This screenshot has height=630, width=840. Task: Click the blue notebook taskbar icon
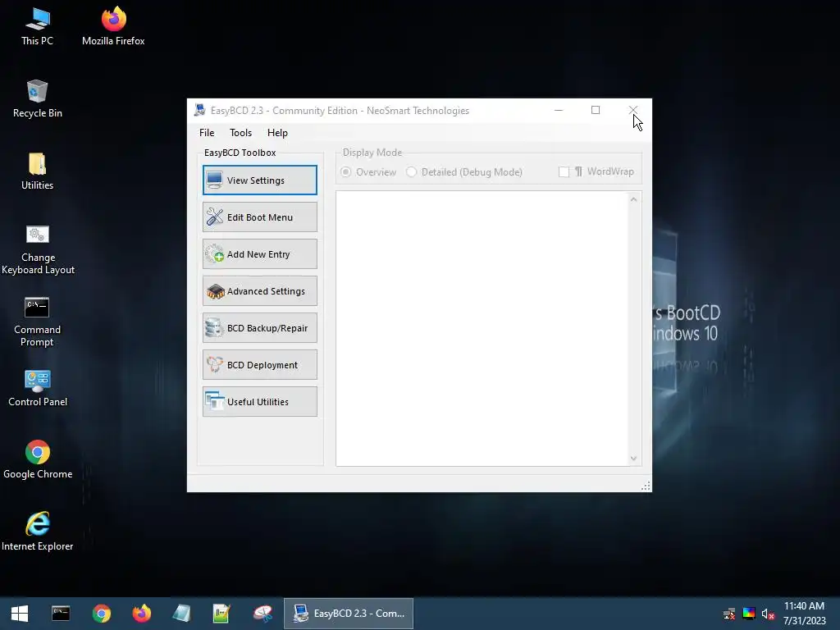181,614
